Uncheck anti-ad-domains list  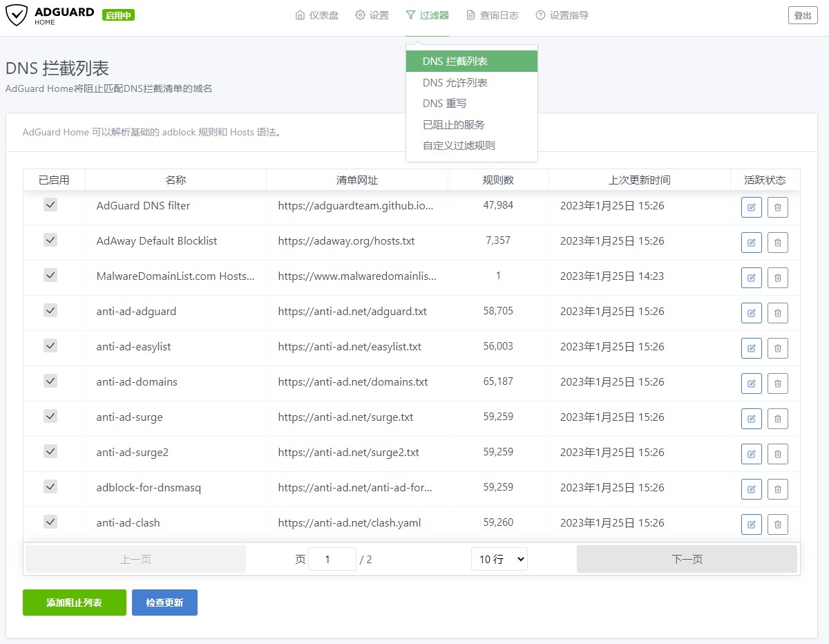pos(50,381)
